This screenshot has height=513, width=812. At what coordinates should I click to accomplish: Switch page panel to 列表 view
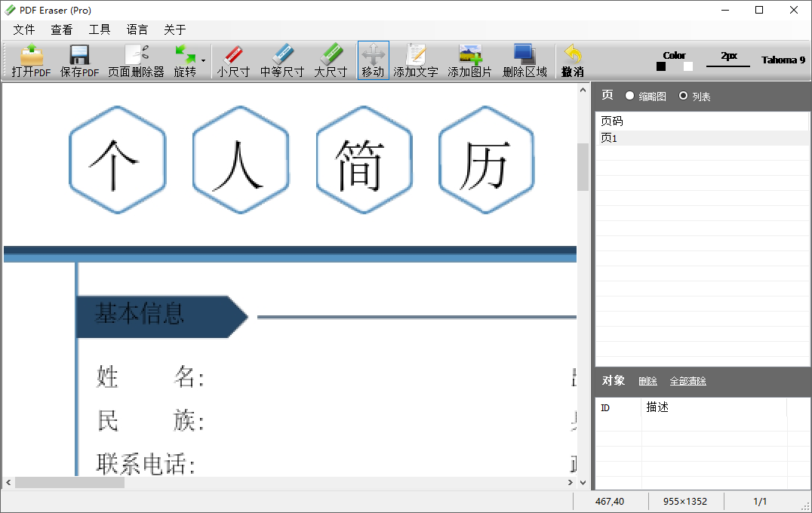coord(694,96)
